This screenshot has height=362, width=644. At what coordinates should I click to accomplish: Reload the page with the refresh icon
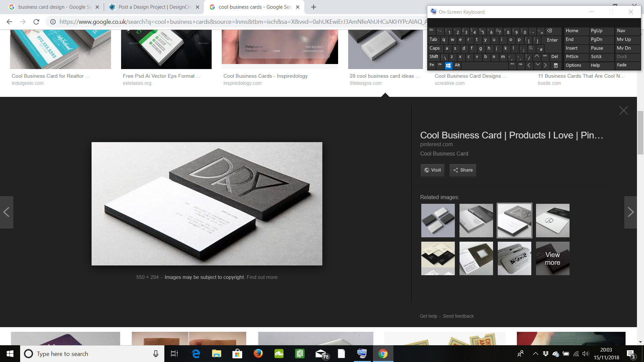click(36, 22)
